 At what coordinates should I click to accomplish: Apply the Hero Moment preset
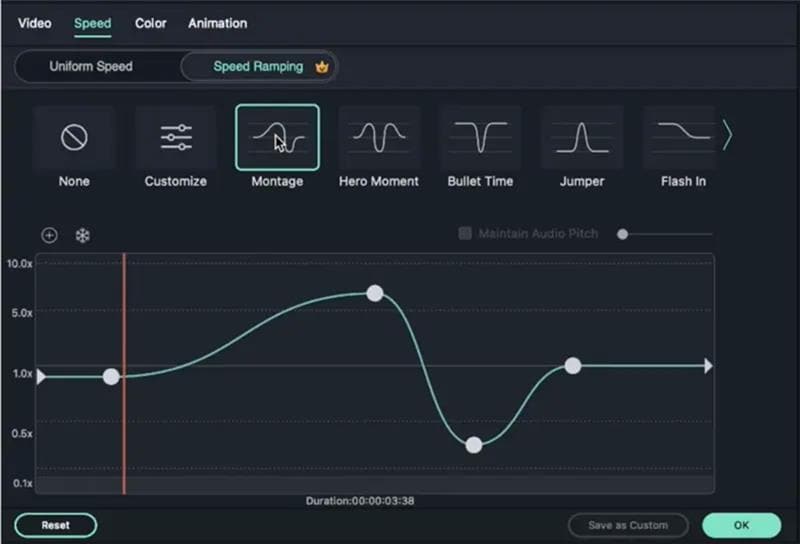(x=379, y=137)
